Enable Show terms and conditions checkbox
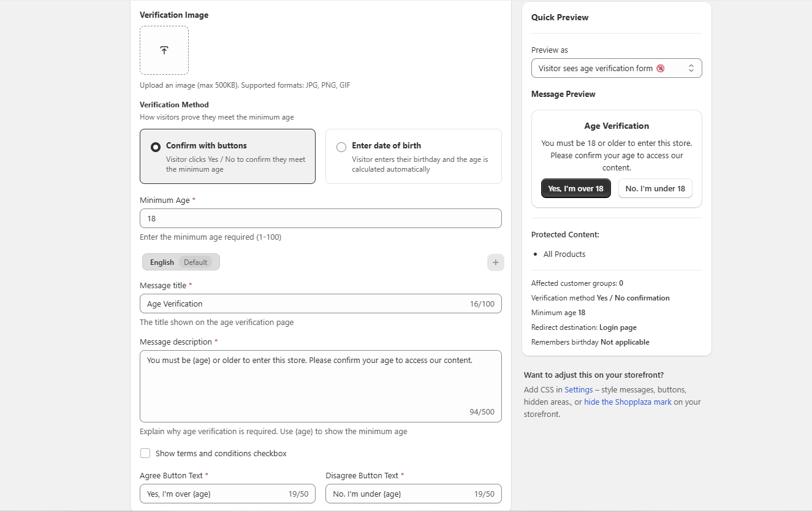 [145, 453]
